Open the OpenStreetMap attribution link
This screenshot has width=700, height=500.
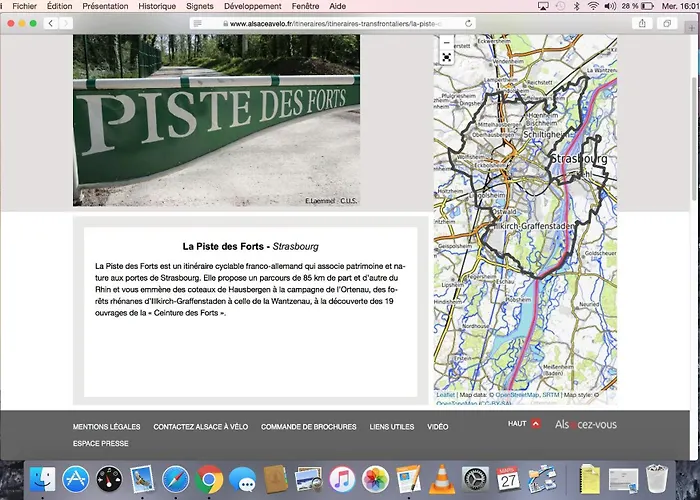tap(517, 395)
